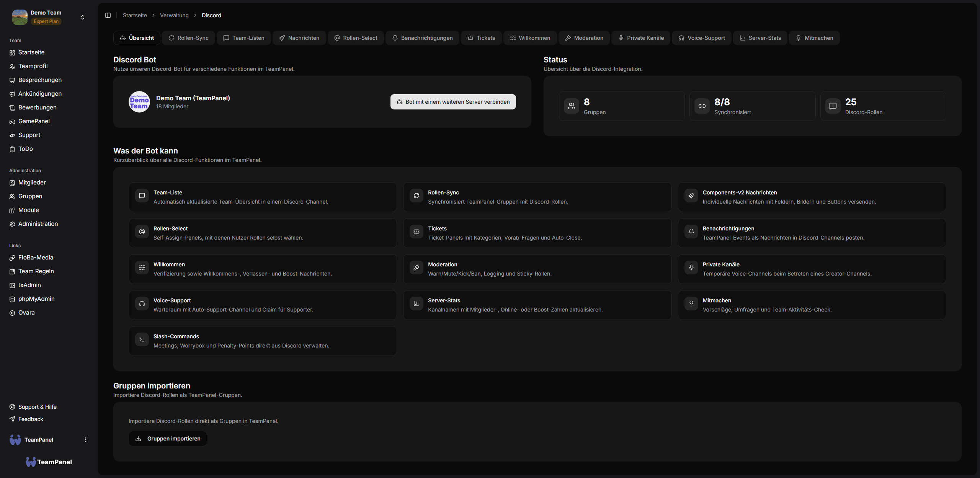Click the Benachrichtigungen card bell icon

coord(691,232)
